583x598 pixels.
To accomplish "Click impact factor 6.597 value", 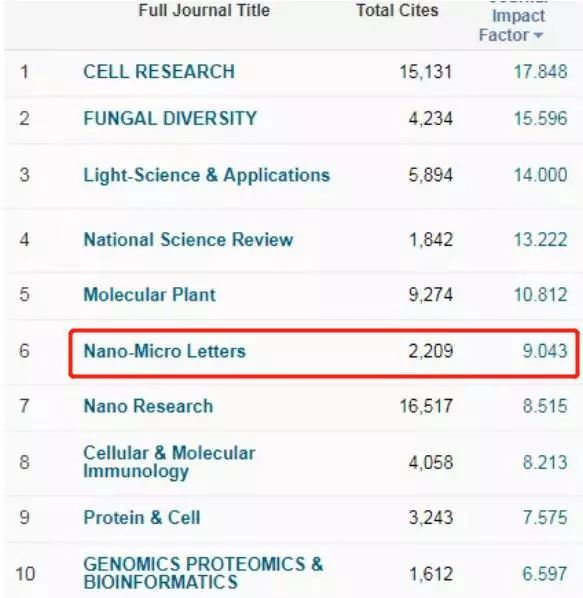I will click(x=545, y=574).
